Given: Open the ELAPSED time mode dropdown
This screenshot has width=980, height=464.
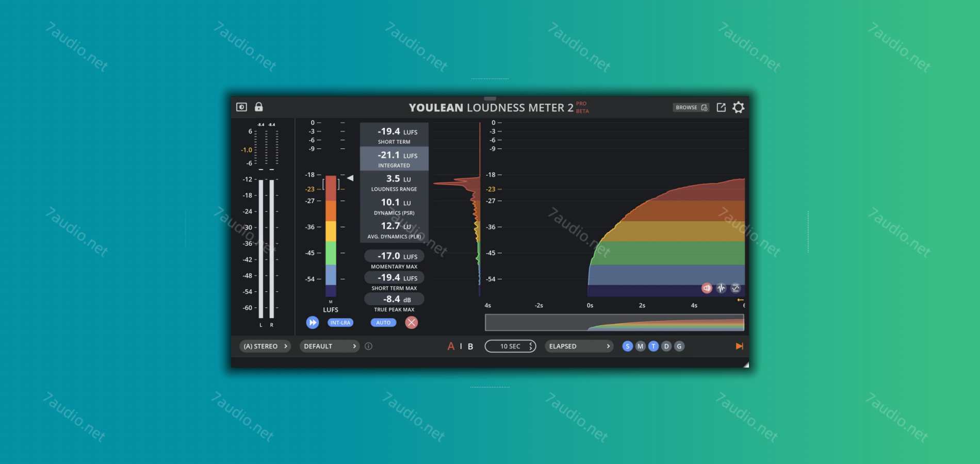Looking at the screenshot, I should (x=579, y=346).
